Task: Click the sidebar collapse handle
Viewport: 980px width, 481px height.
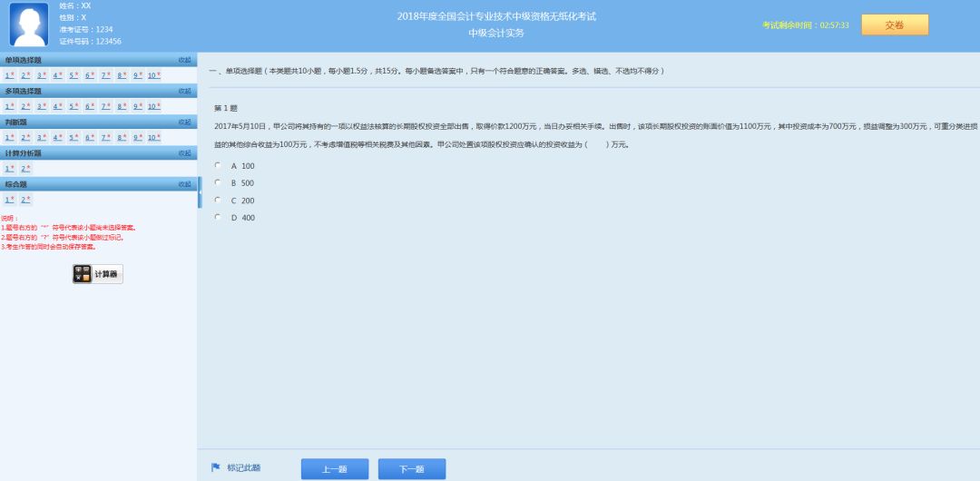Action: coord(200,192)
